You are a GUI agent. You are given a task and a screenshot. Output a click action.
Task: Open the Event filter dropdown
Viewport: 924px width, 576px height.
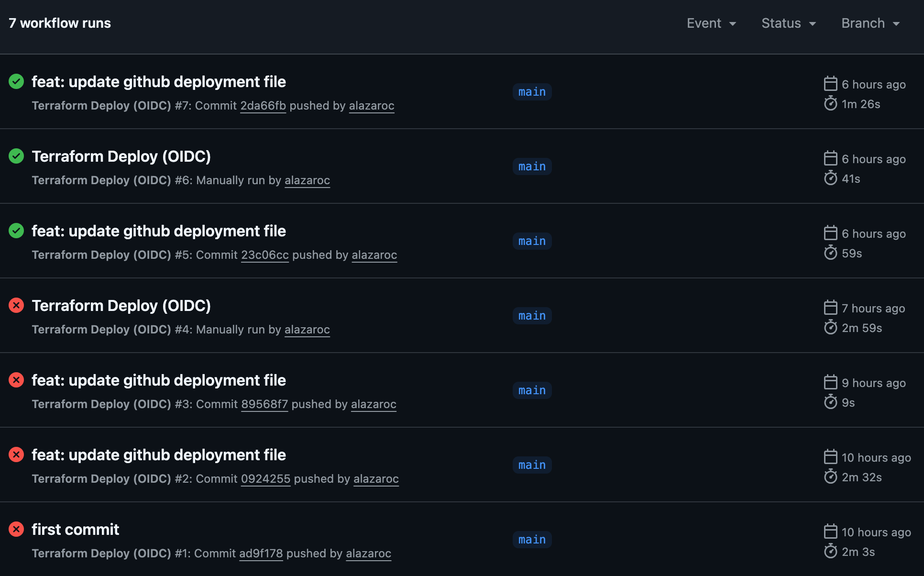711,23
